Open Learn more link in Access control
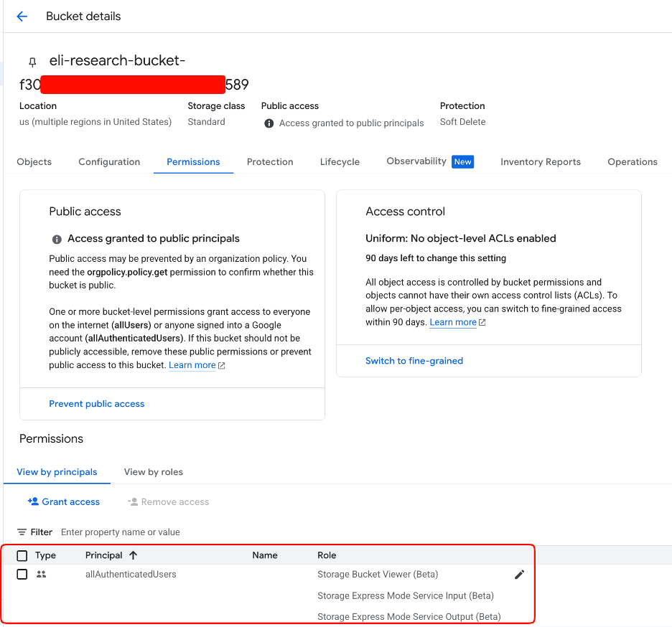 click(x=453, y=323)
